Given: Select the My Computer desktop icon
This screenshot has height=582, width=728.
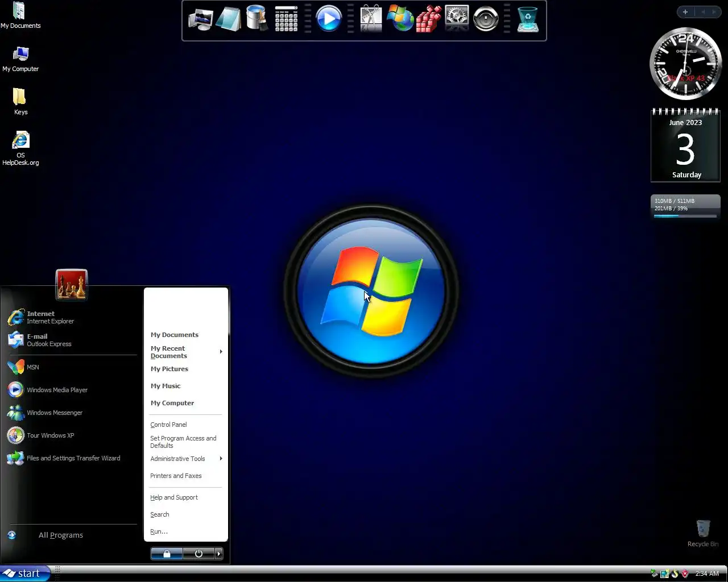Looking at the screenshot, I should pyautogui.click(x=20, y=59).
